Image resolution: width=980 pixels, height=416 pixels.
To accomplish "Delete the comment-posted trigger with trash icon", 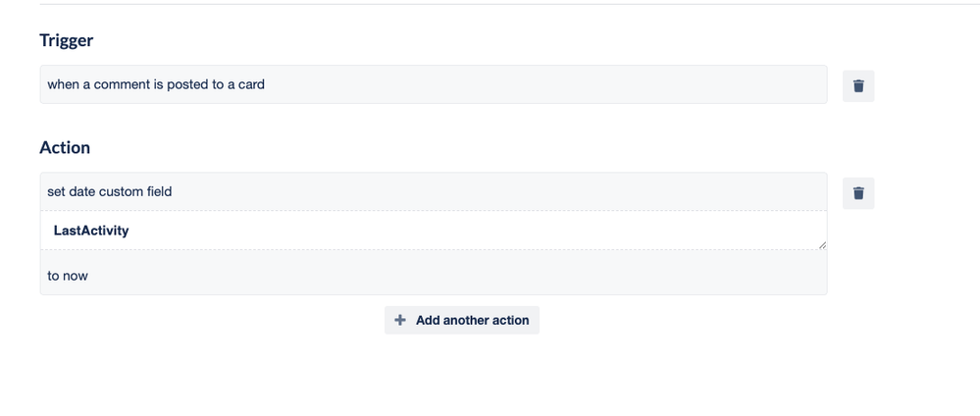I will pyautogui.click(x=858, y=85).
